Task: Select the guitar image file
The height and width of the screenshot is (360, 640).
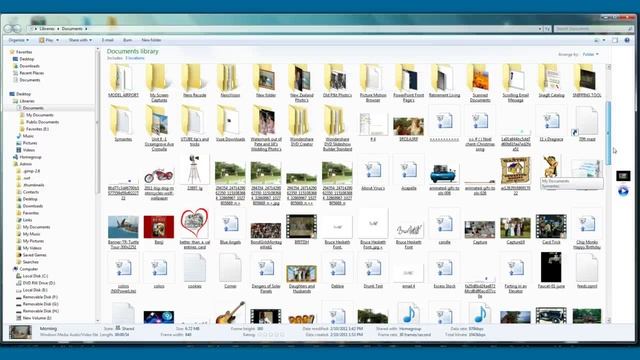Action: (x=230, y=312)
